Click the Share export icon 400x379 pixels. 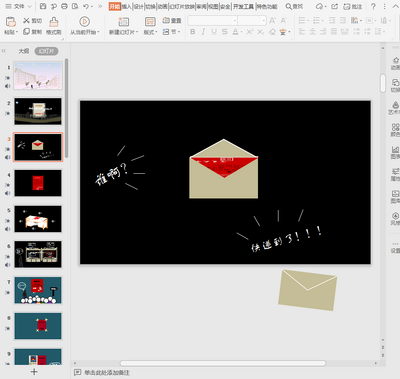(x=335, y=6)
